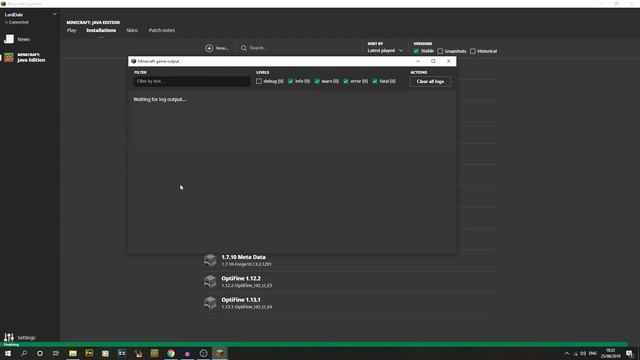Toggle the fatal log level checkbox
The width and height of the screenshot is (640, 360).
click(375, 81)
